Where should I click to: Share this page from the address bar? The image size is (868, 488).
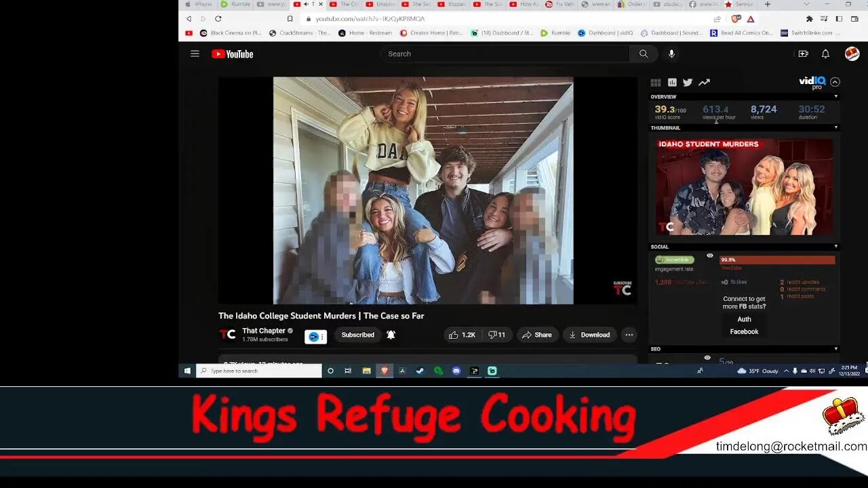(x=717, y=19)
